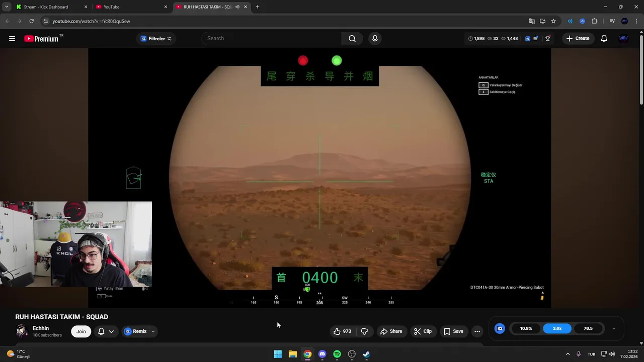Switch the TUR keyboard language

point(591,354)
